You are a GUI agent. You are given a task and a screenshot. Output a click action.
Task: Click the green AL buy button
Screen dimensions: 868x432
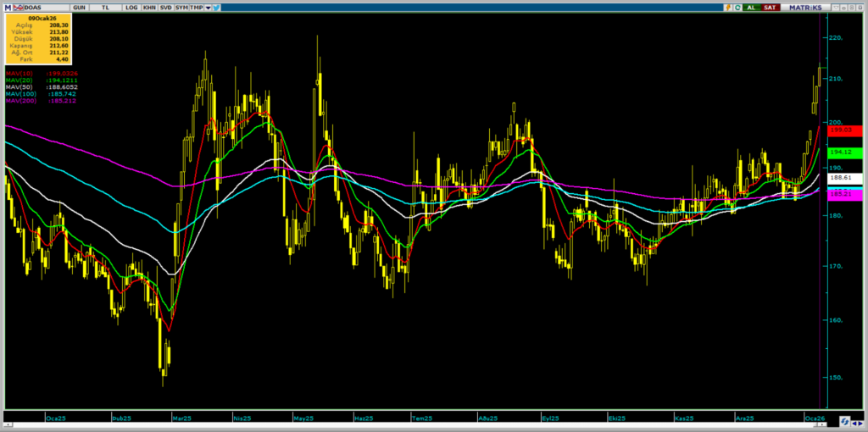(x=750, y=7)
